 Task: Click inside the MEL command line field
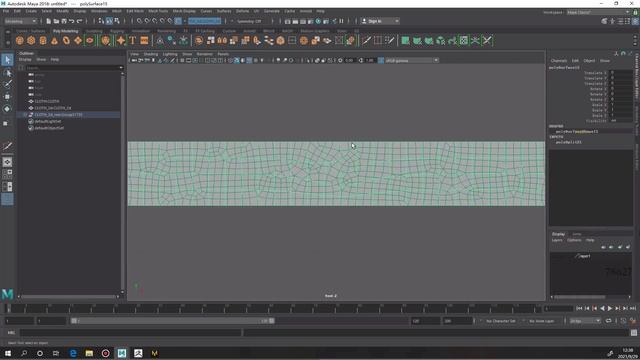[131, 333]
